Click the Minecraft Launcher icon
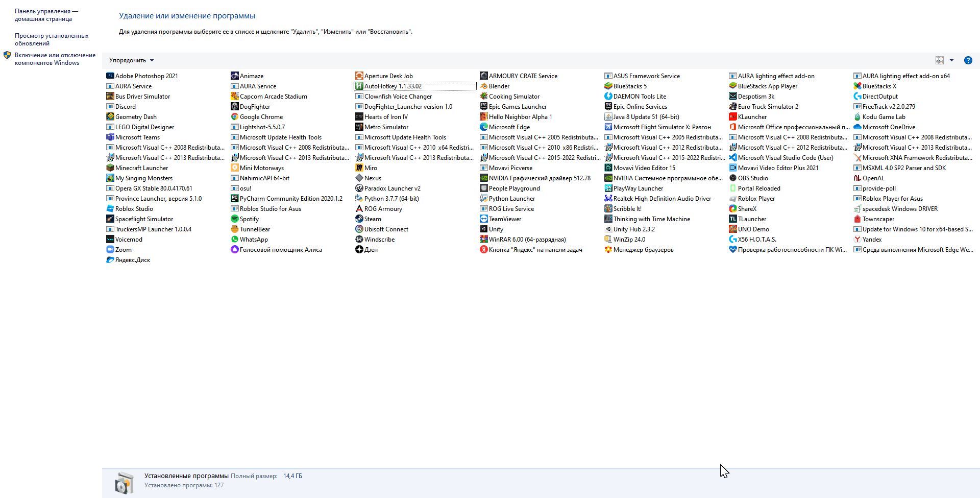The height and width of the screenshot is (498, 980). [110, 168]
